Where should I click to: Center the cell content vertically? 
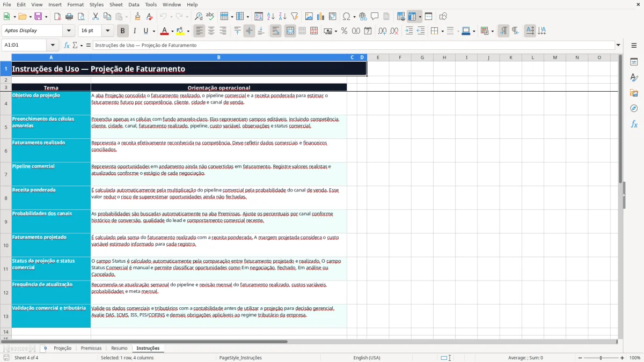coord(249,31)
